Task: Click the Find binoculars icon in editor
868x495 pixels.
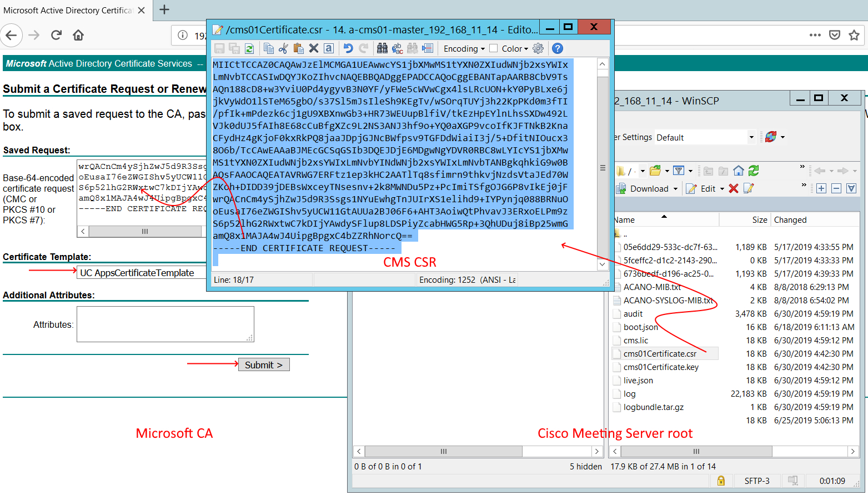Action: (x=382, y=49)
